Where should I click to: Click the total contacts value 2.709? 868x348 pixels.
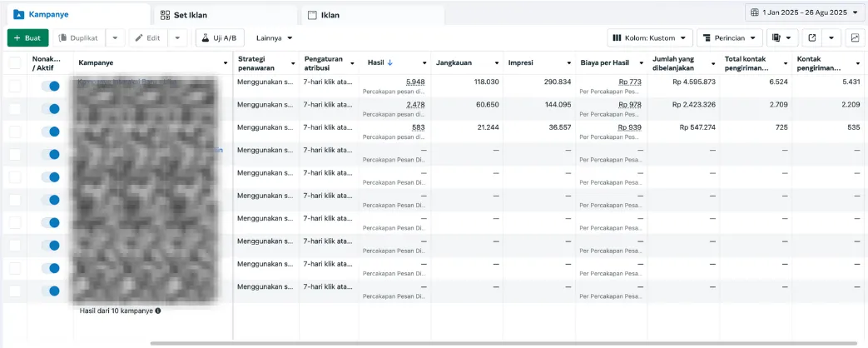coord(779,104)
